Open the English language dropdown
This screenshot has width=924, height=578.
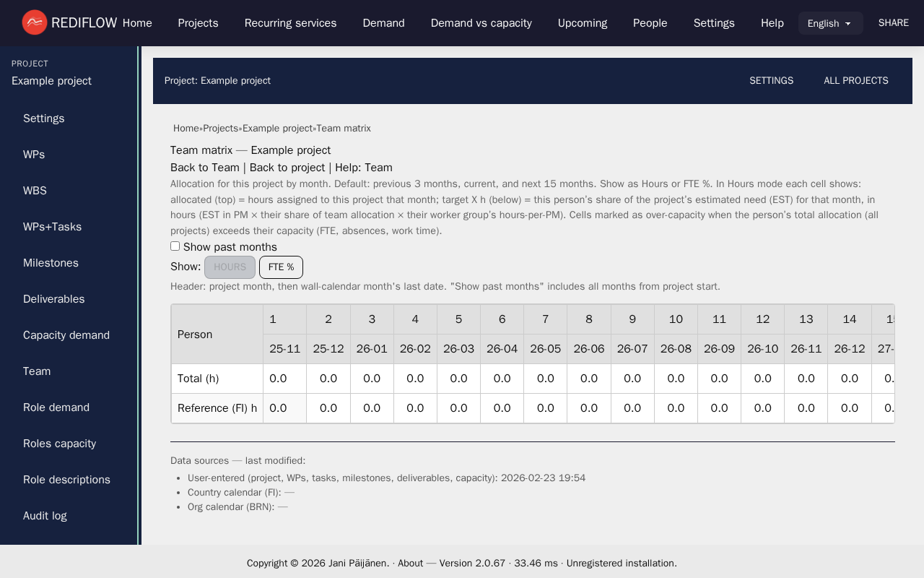[x=830, y=23]
